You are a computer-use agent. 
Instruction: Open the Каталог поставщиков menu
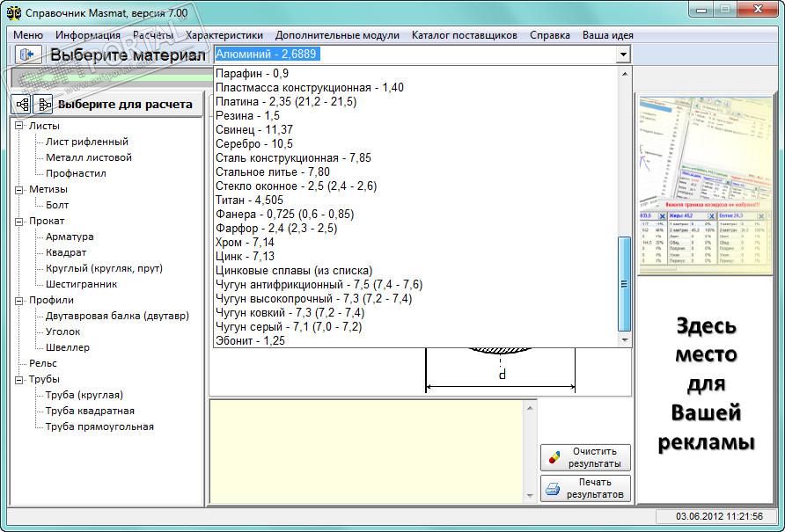coord(464,35)
